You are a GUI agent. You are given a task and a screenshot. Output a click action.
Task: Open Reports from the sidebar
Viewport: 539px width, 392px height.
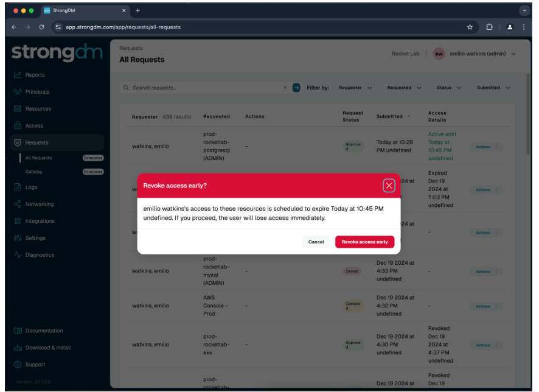click(x=35, y=75)
